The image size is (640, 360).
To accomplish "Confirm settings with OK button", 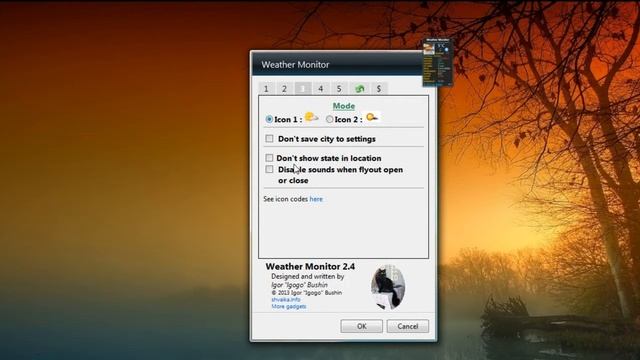I will (x=362, y=326).
